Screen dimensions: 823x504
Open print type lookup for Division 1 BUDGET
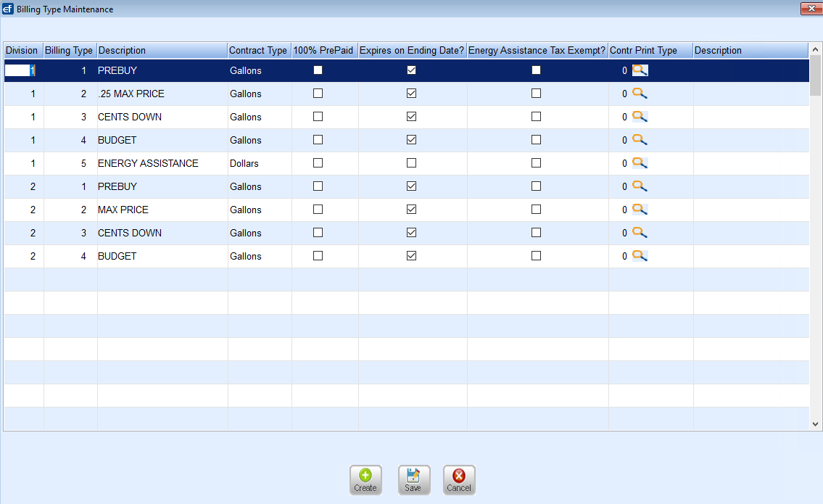[640, 140]
